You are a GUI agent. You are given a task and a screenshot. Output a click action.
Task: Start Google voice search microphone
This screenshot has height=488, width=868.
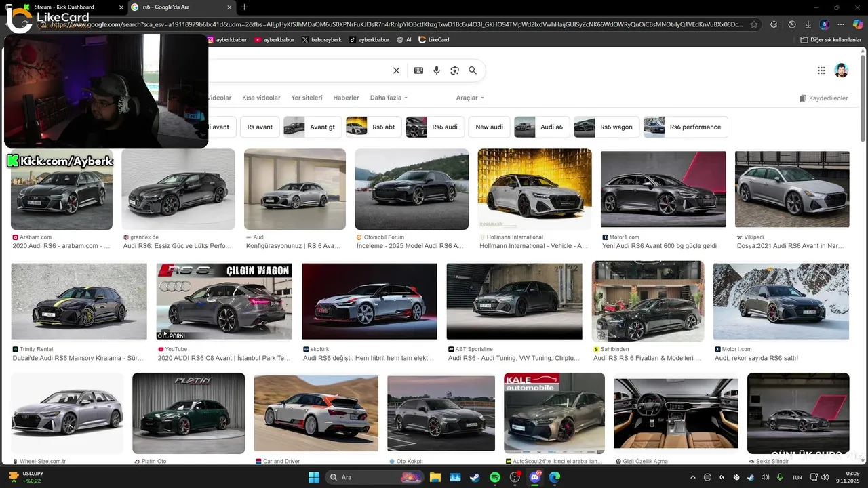point(437,70)
